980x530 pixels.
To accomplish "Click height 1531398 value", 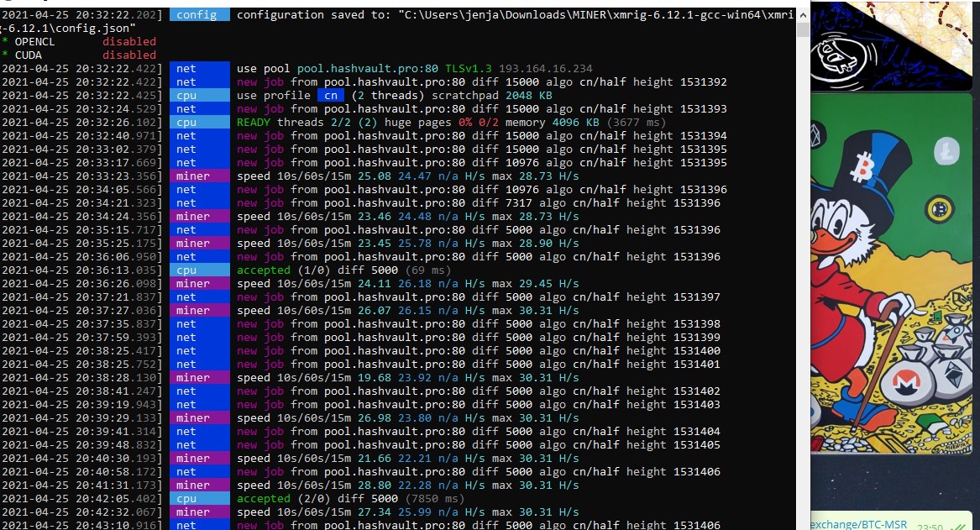I will [696, 323].
